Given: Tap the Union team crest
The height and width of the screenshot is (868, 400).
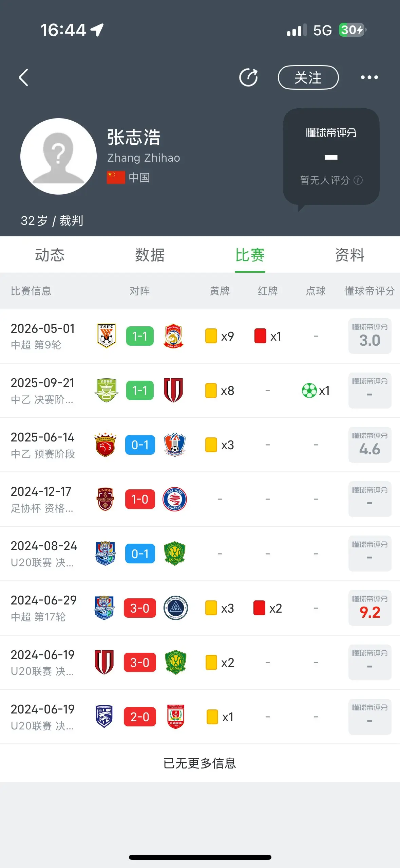Looking at the screenshot, I should (106, 499).
